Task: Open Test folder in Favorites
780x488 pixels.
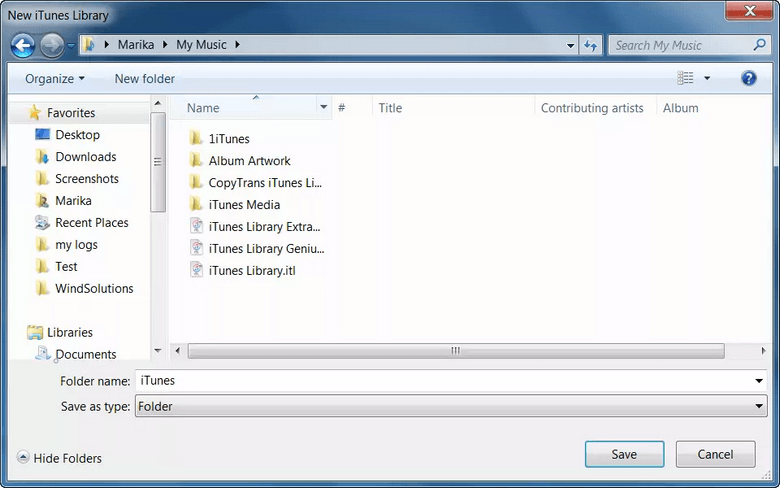Action: point(66,267)
